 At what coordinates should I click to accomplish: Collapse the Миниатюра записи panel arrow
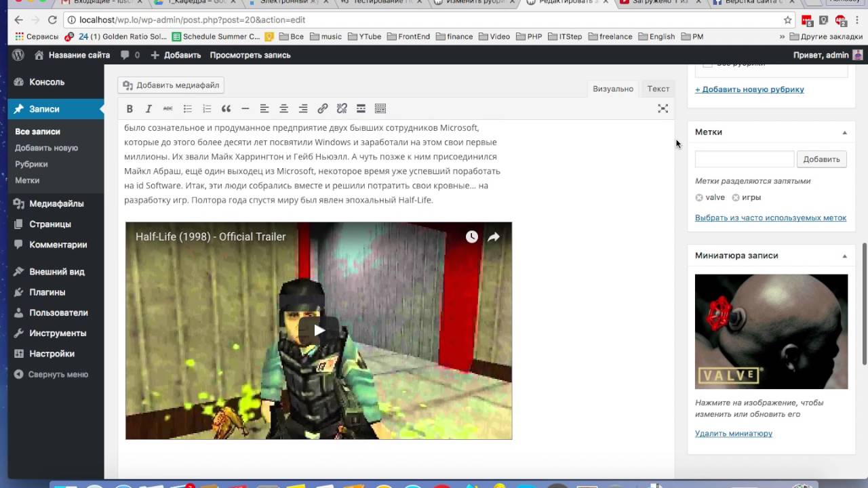[x=844, y=256]
